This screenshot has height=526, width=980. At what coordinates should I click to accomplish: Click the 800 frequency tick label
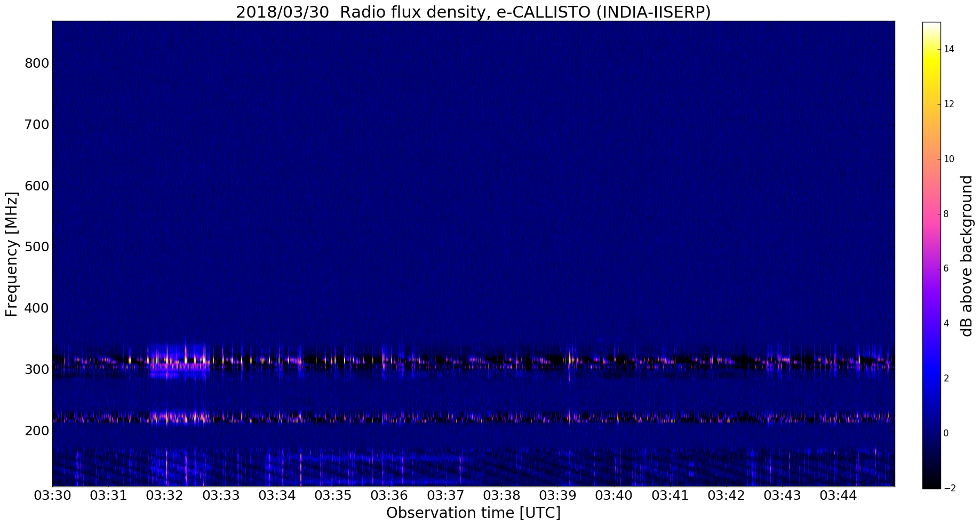click(37, 63)
